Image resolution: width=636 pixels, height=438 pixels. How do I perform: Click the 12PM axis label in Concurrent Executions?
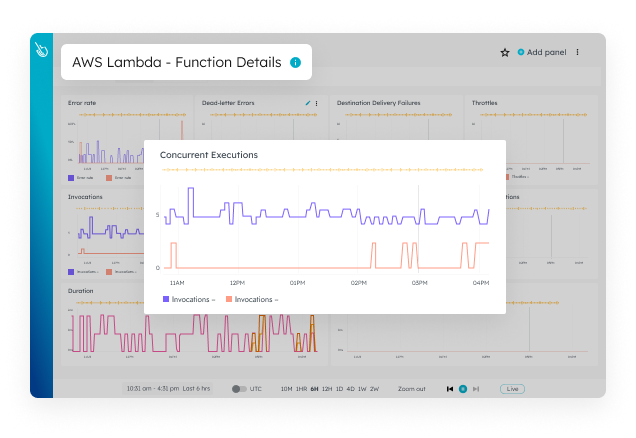(237, 283)
